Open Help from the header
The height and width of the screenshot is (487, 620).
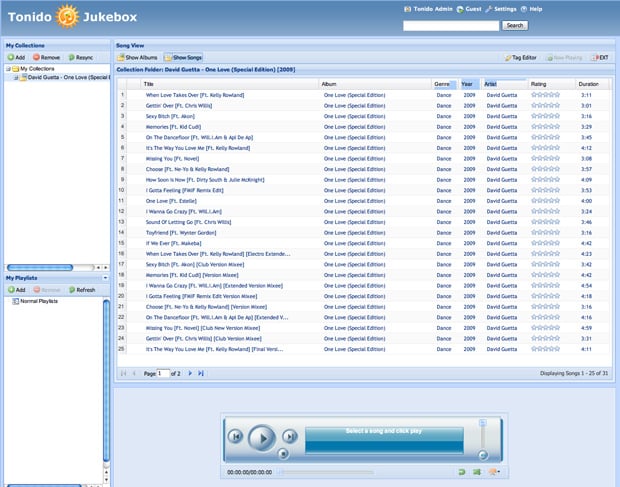[x=531, y=9]
